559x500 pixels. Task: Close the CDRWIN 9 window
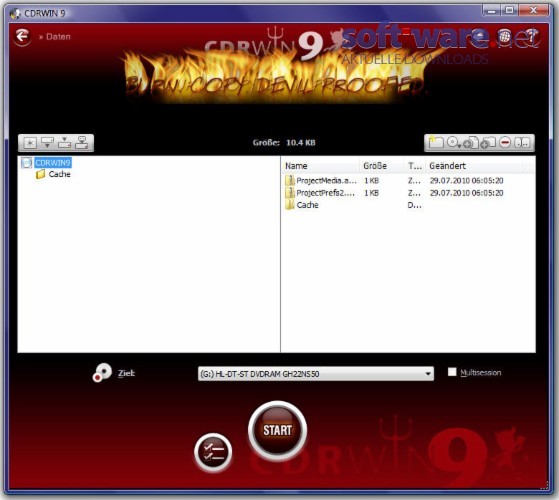coord(533,11)
